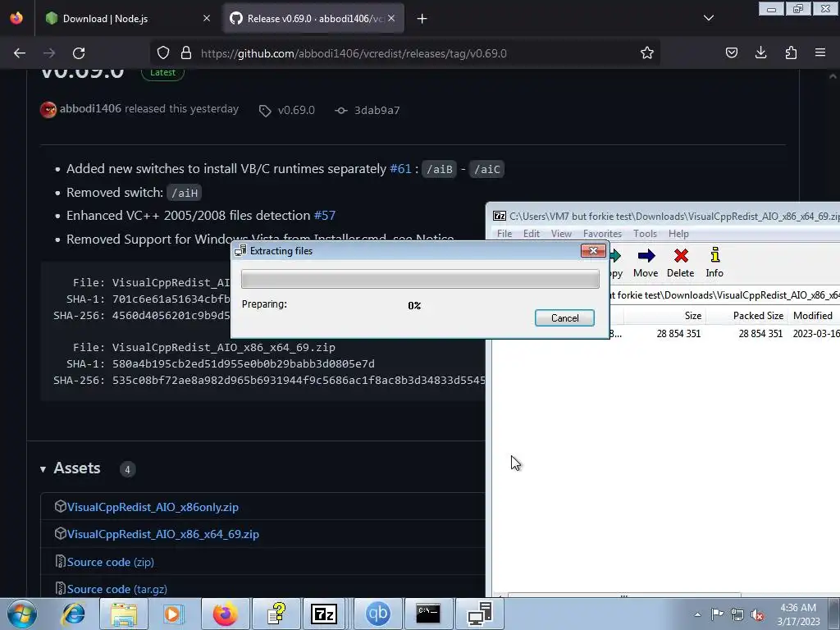Click the 7-Zip address path field
Screen dimensions: 840x630
click(x=724, y=295)
